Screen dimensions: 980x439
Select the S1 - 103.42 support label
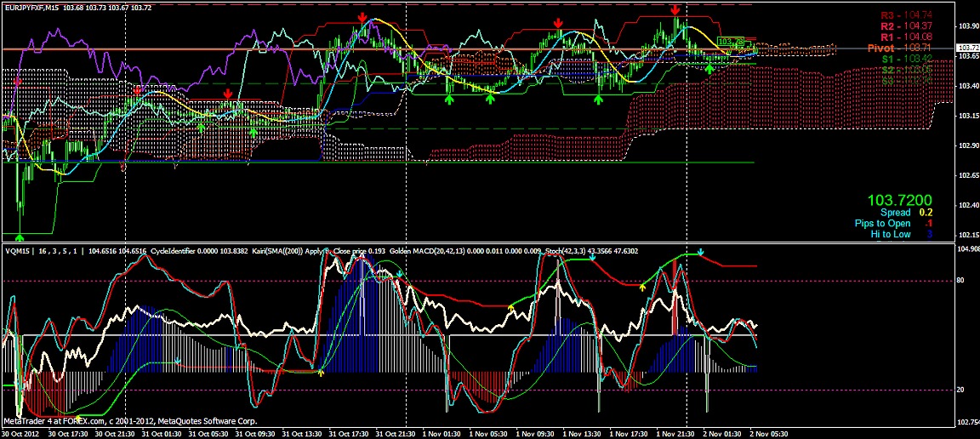point(906,60)
